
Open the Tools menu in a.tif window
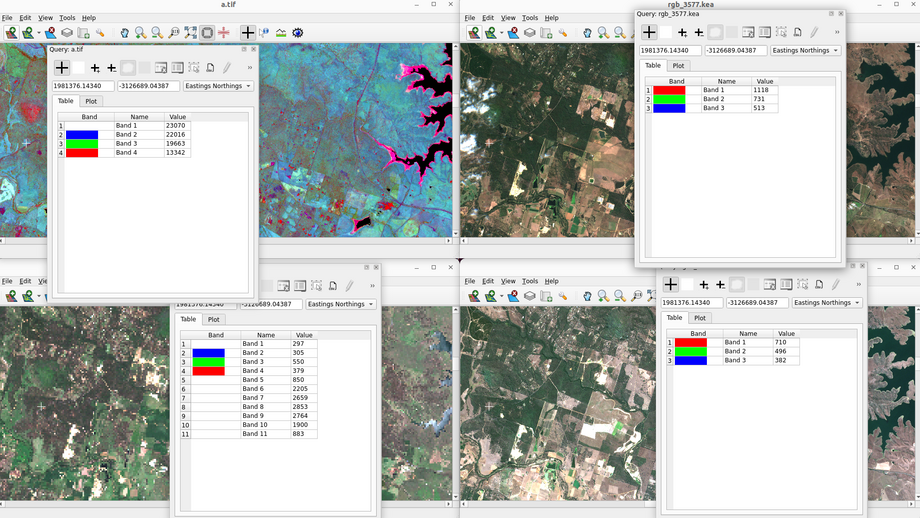point(67,18)
